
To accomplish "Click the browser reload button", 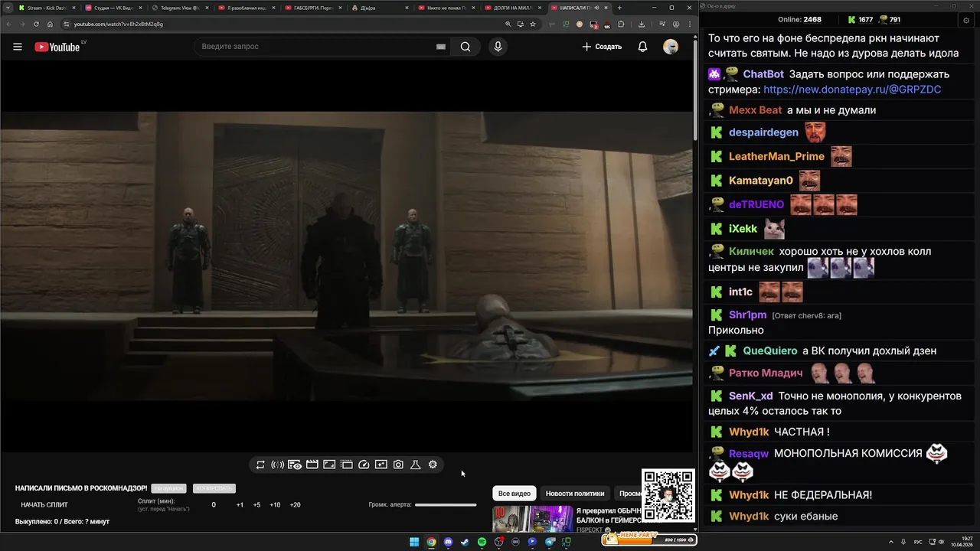I will click(x=36, y=24).
